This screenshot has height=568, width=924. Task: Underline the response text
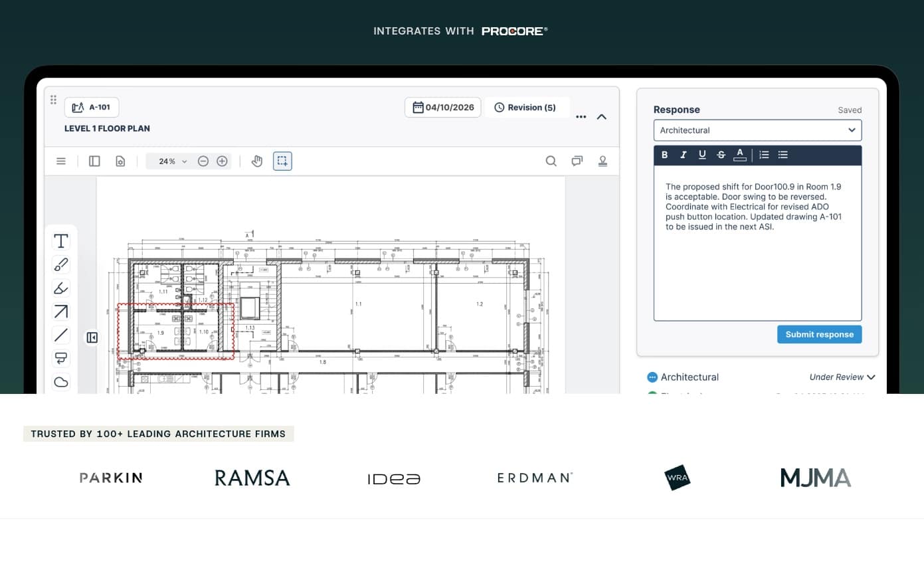click(x=702, y=155)
